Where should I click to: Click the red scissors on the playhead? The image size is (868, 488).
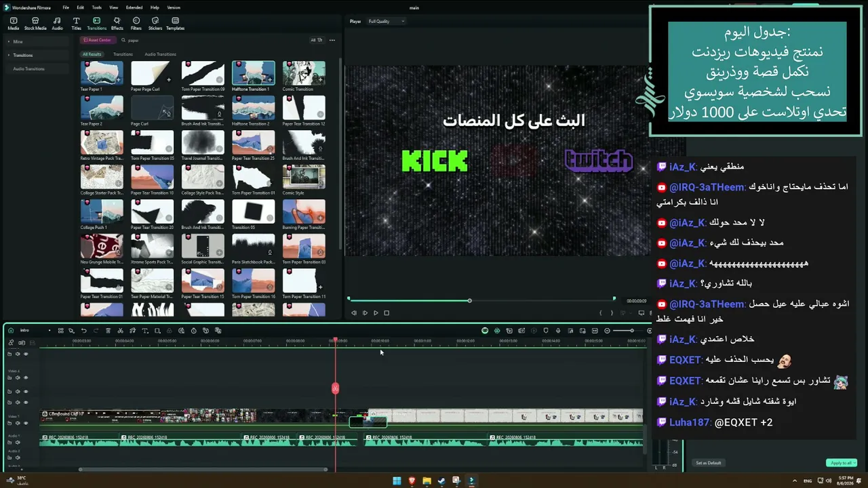coord(335,388)
